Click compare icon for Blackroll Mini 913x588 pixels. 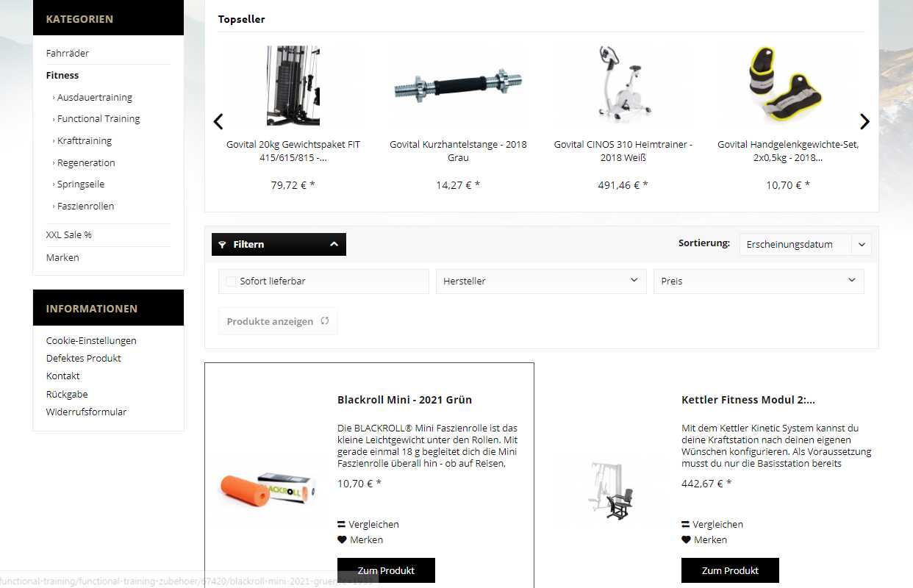point(342,524)
